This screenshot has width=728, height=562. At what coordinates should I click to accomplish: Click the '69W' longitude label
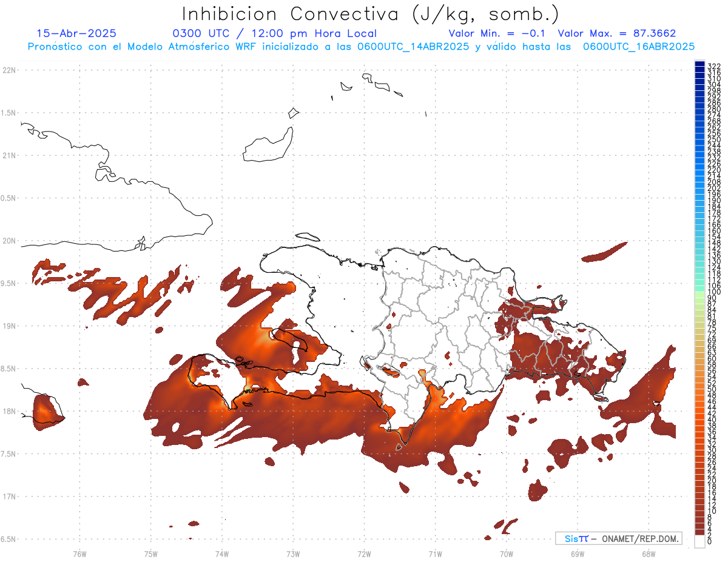pos(578,554)
